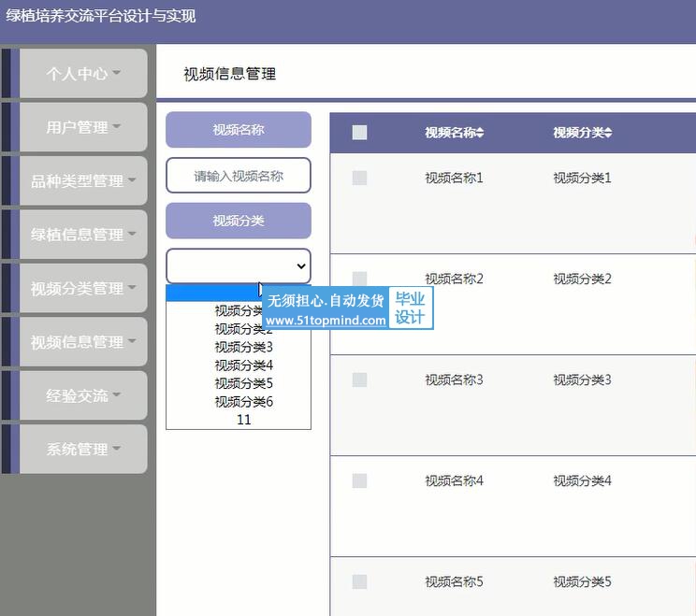The height and width of the screenshot is (616, 696).
Task: Click the 视频信息管理 page heading
Action: [229, 74]
